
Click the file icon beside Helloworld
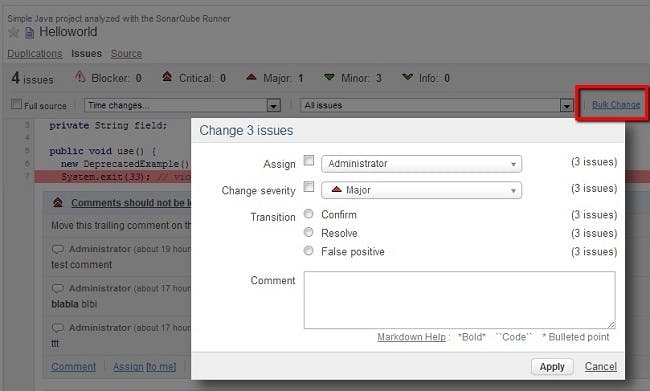29,32
